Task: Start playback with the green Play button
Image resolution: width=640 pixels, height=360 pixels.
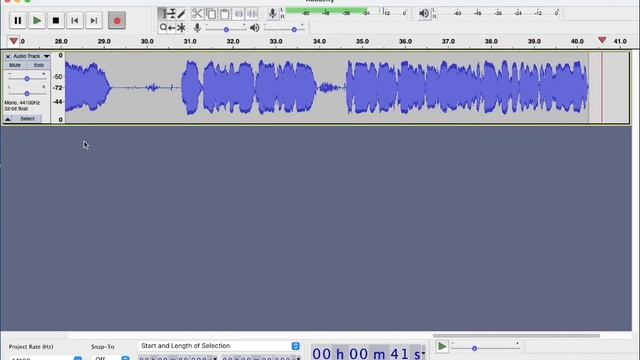Action: point(37,20)
